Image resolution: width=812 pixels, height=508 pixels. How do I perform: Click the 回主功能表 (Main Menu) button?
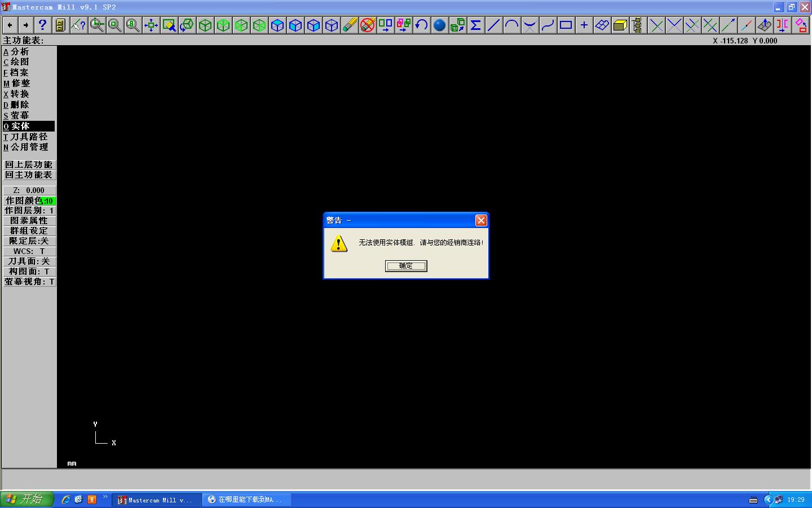tap(29, 174)
